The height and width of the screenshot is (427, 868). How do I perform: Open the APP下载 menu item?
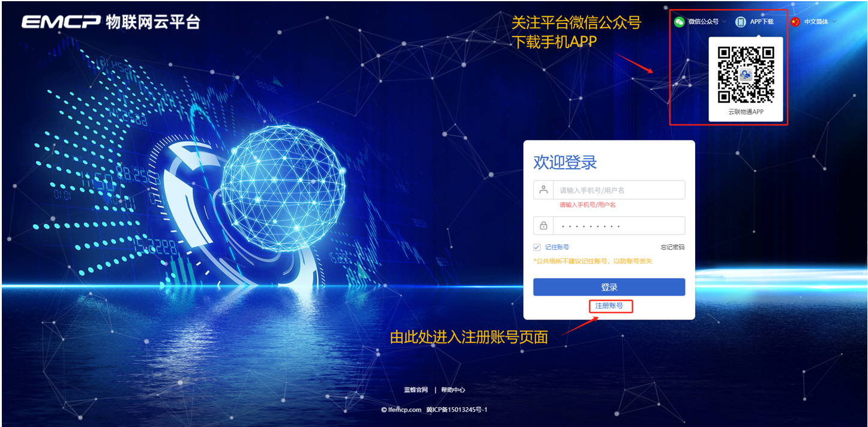(x=762, y=22)
